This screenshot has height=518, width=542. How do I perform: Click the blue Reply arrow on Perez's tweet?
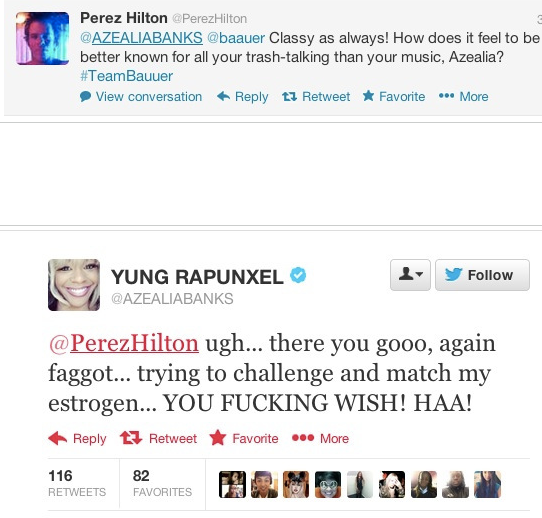(x=223, y=96)
